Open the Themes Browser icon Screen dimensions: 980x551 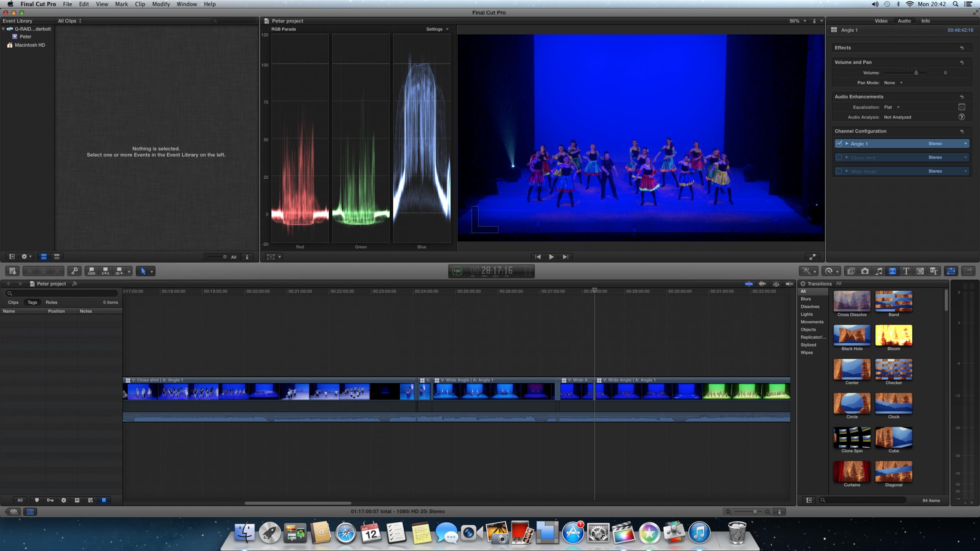coord(934,271)
